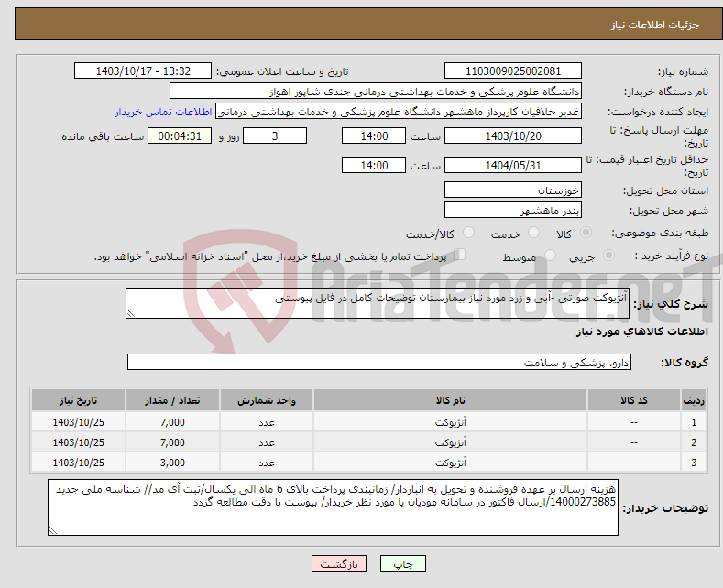Click آنژیوکت name in row 1
Image resolution: width=723 pixels, height=588 pixels.
pyautogui.click(x=450, y=422)
